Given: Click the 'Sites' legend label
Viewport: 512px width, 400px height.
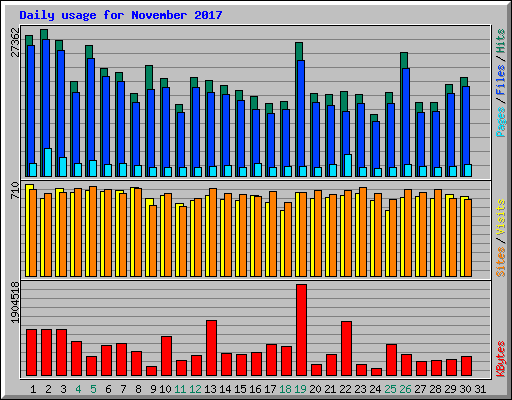Looking at the screenshot, I should 501,262.
